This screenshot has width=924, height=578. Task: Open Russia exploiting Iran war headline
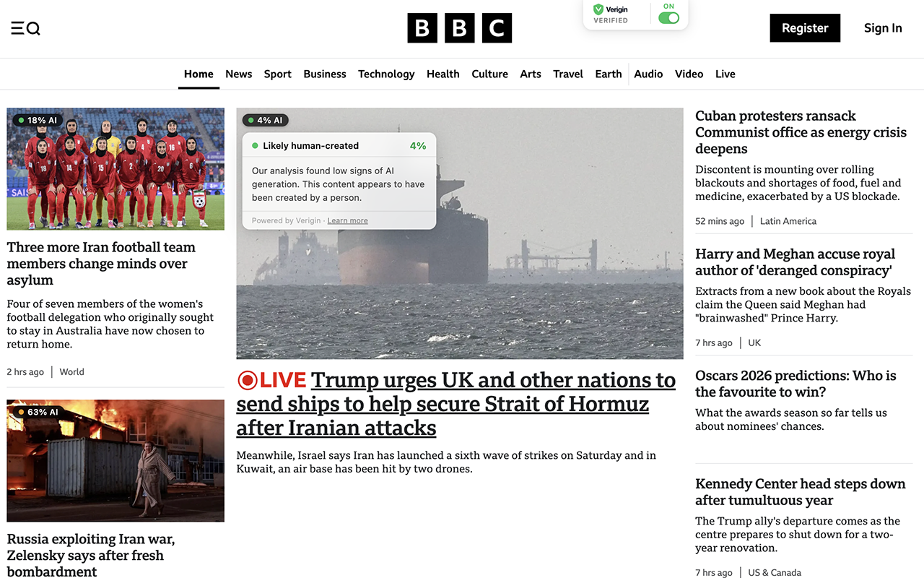pyautogui.click(x=91, y=555)
